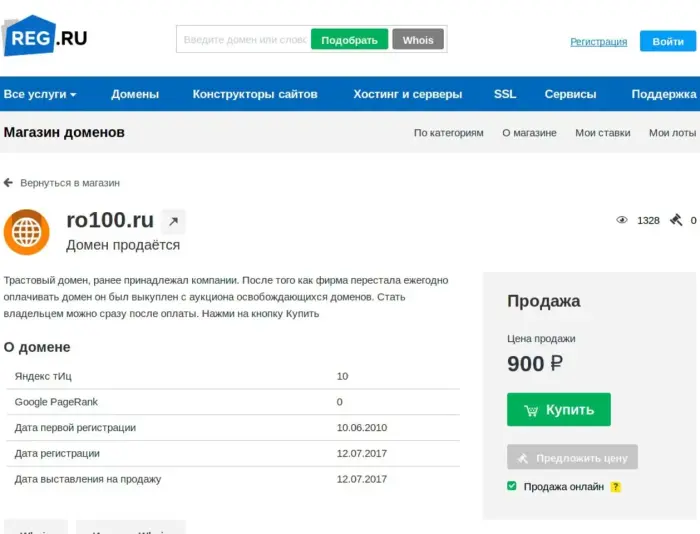This screenshot has height=534, width=700.
Task: Click the shopping cart icon on Купить
Action: 531,410
